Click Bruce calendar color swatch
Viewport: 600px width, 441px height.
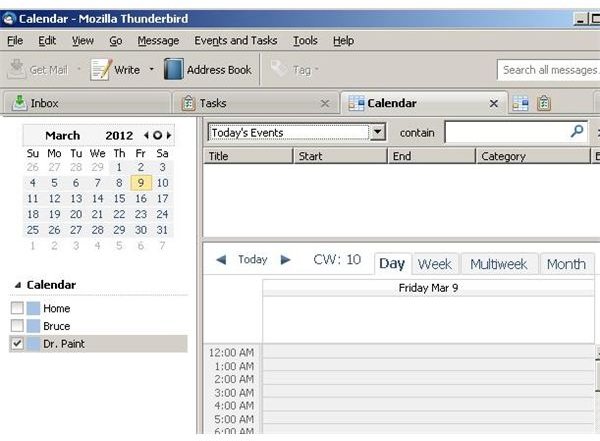(33, 325)
